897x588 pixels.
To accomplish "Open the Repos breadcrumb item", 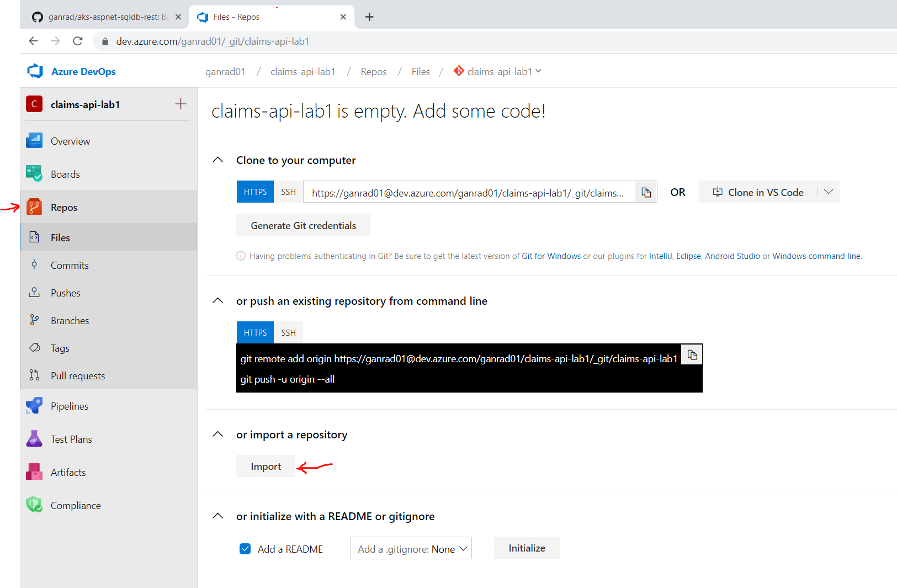I will (374, 72).
